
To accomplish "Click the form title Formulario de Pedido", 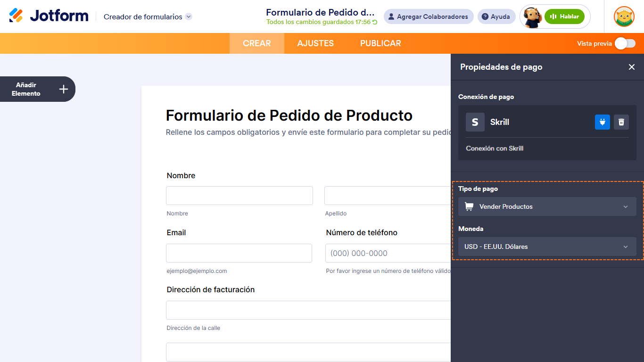I will pos(289,115).
